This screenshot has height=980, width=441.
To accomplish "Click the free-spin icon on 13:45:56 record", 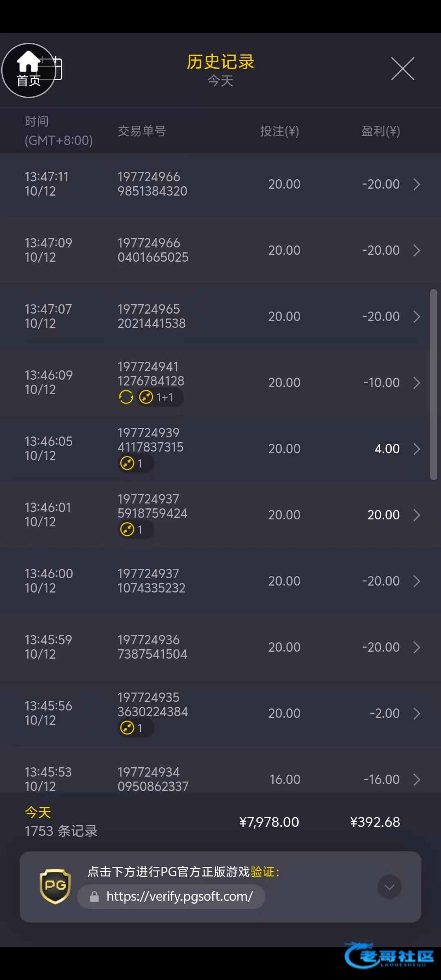I will 127,728.
